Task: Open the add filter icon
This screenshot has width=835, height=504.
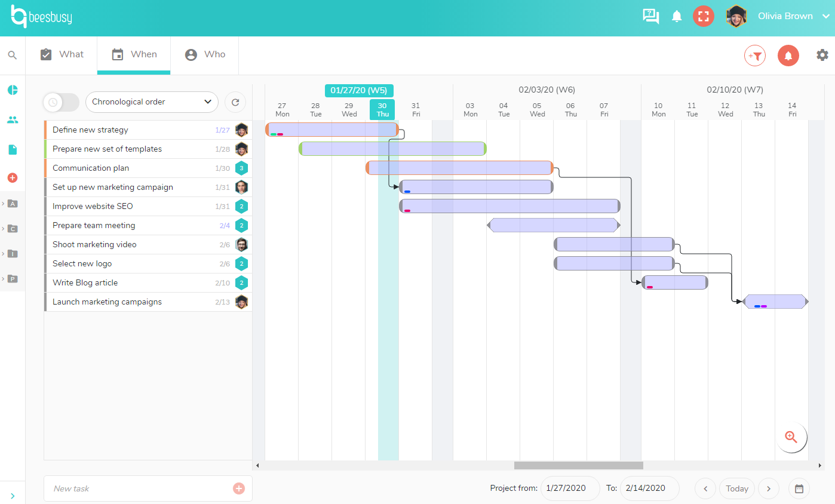Action: [x=755, y=56]
